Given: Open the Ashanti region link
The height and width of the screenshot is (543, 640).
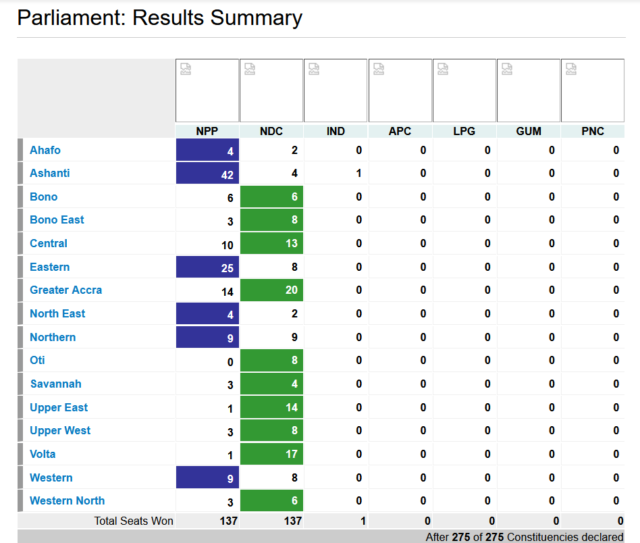Looking at the screenshot, I should (50, 173).
